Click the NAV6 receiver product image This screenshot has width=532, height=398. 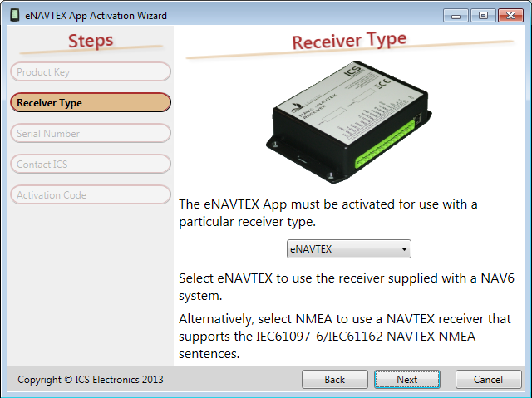(348, 122)
